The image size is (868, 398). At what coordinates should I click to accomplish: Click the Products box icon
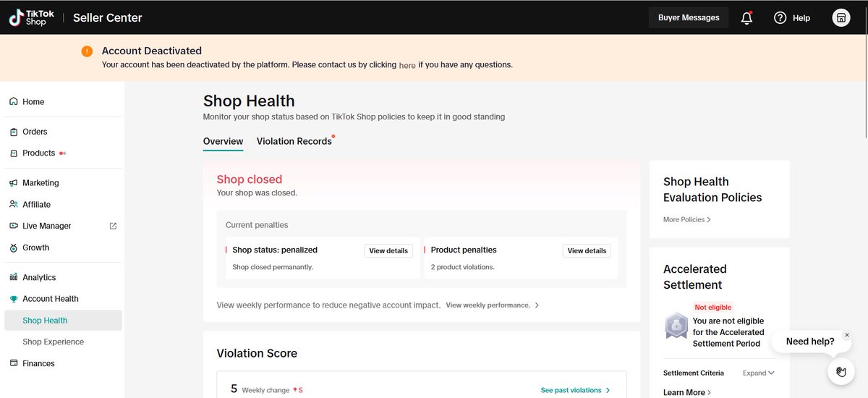point(14,153)
